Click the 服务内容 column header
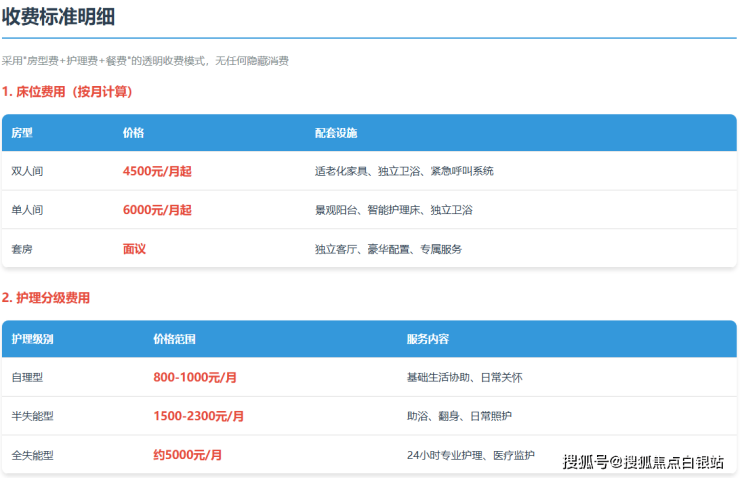740x478 pixels. click(x=427, y=339)
